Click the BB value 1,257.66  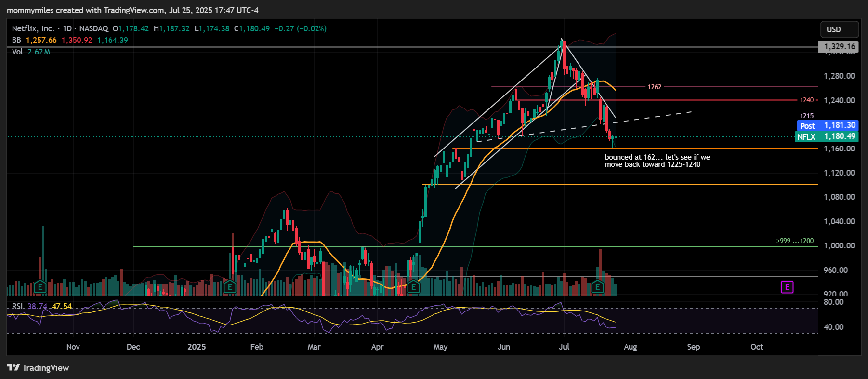pyautogui.click(x=41, y=40)
